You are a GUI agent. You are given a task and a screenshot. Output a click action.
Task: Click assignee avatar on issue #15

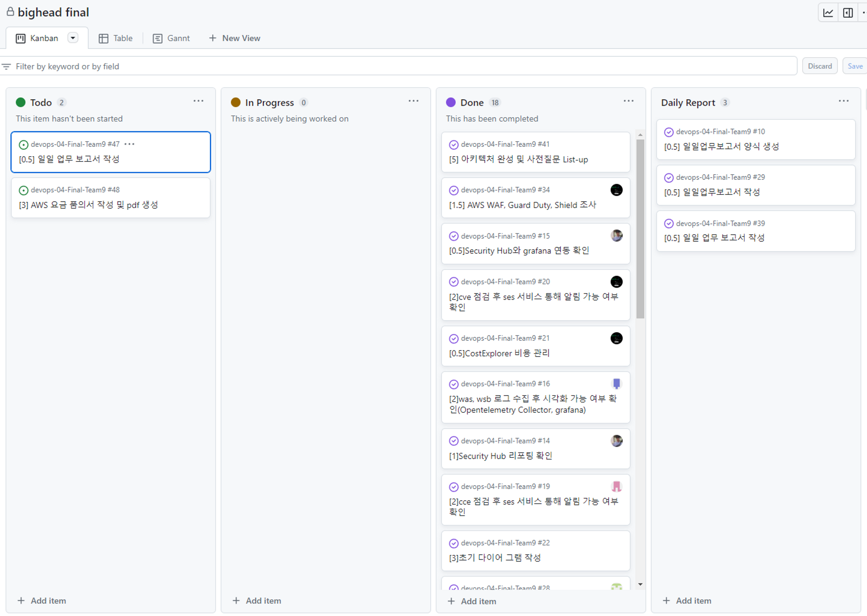(x=616, y=236)
